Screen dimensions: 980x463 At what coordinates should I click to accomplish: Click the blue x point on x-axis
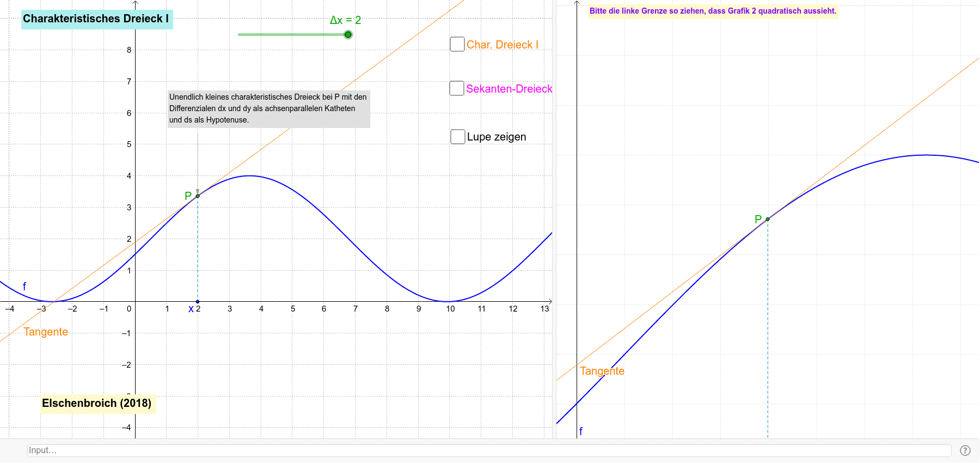coord(198,301)
